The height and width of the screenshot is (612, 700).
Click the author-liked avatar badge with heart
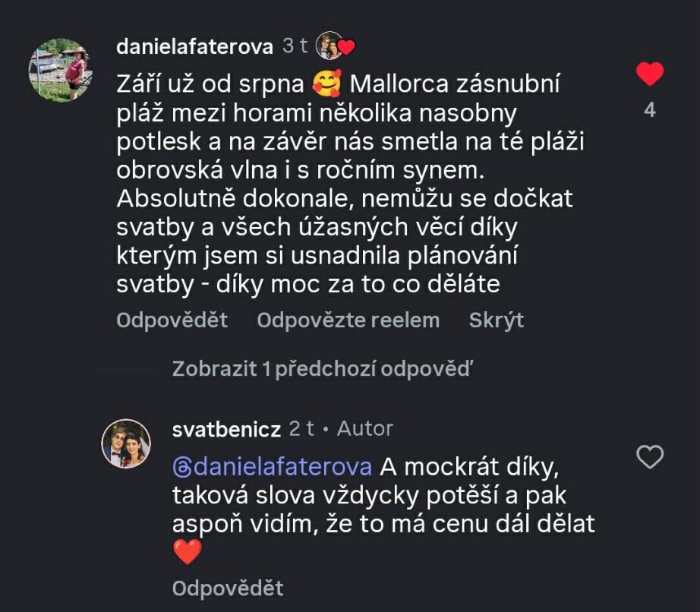point(335,46)
